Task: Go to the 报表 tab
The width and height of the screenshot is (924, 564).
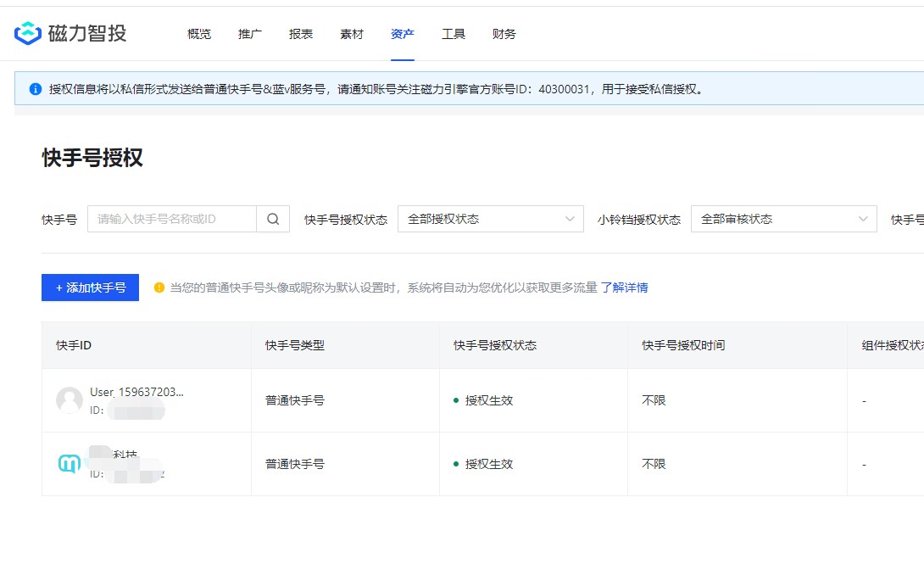Action: (x=301, y=34)
